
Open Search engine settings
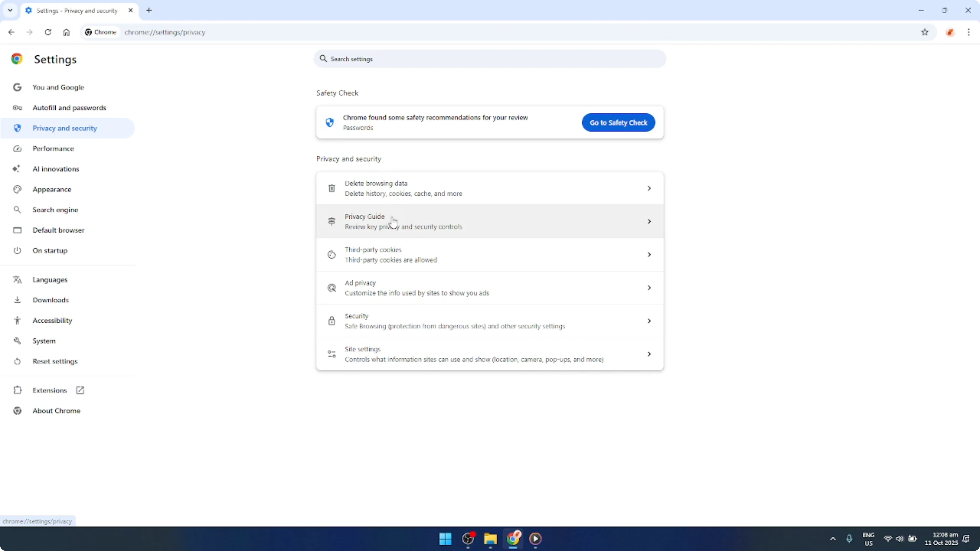[x=68, y=209]
